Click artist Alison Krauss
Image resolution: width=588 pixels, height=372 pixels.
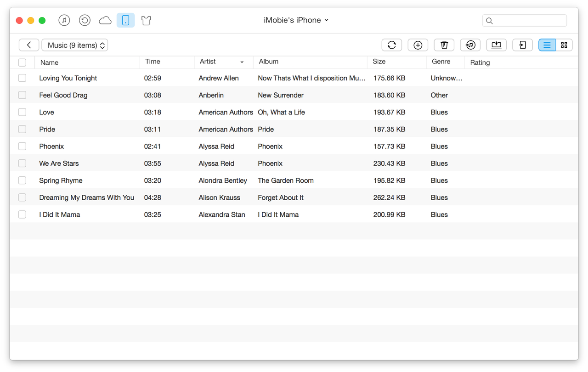tap(220, 197)
